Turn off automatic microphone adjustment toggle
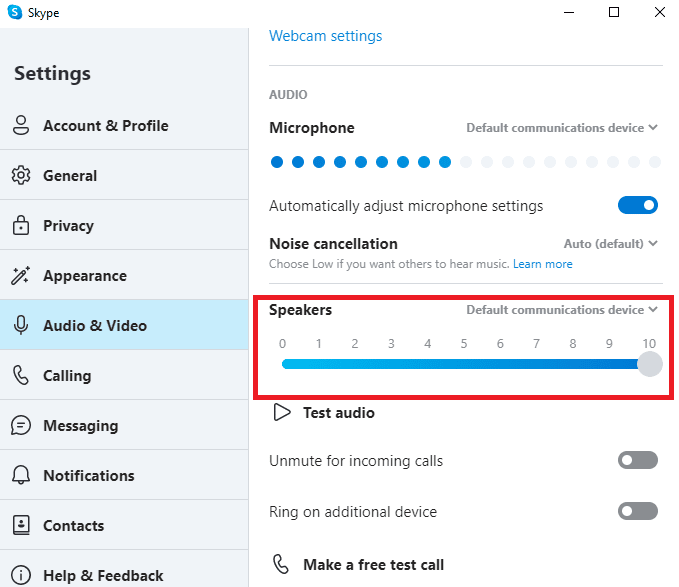679x587 pixels. (x=638, y=205)
